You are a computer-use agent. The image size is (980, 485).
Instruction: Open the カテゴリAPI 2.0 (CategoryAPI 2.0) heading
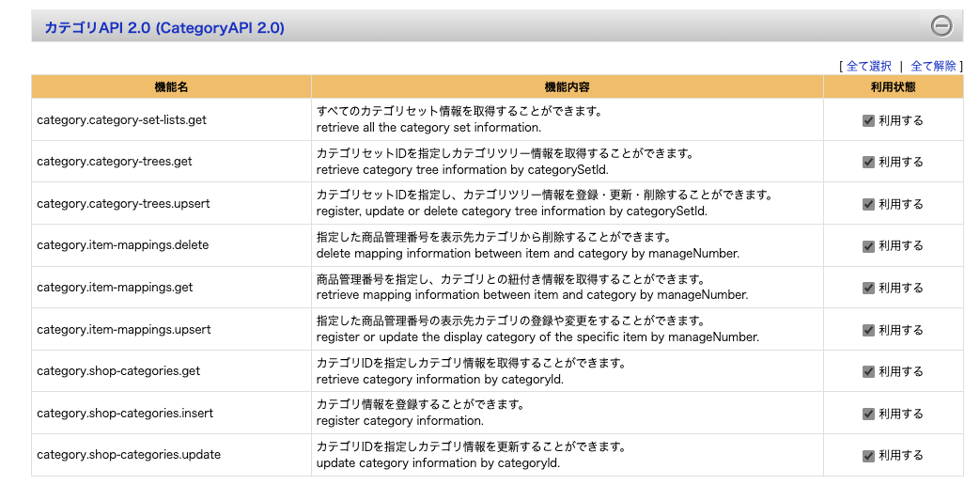(164, 27)
